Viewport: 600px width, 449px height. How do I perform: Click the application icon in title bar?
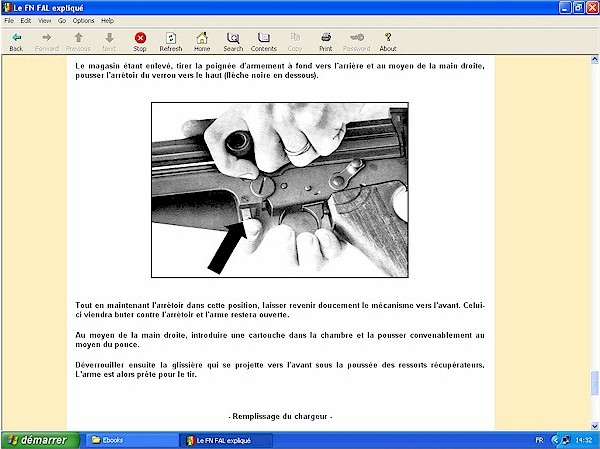coord(7,8)
